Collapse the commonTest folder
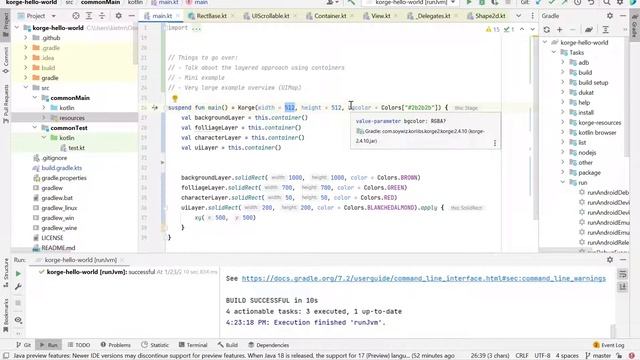Image resolution: width=640 pixels, height=360 pixels. click(35, 128)
